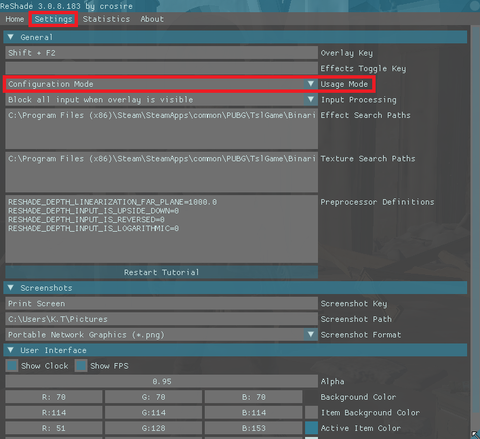Click the Alpha slider showing 0.95

click(x=161, y=381)
